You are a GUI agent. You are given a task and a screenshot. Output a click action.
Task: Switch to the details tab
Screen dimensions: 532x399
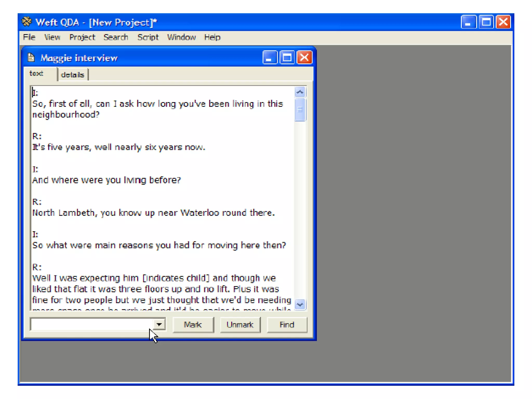[x=72, y=75]
